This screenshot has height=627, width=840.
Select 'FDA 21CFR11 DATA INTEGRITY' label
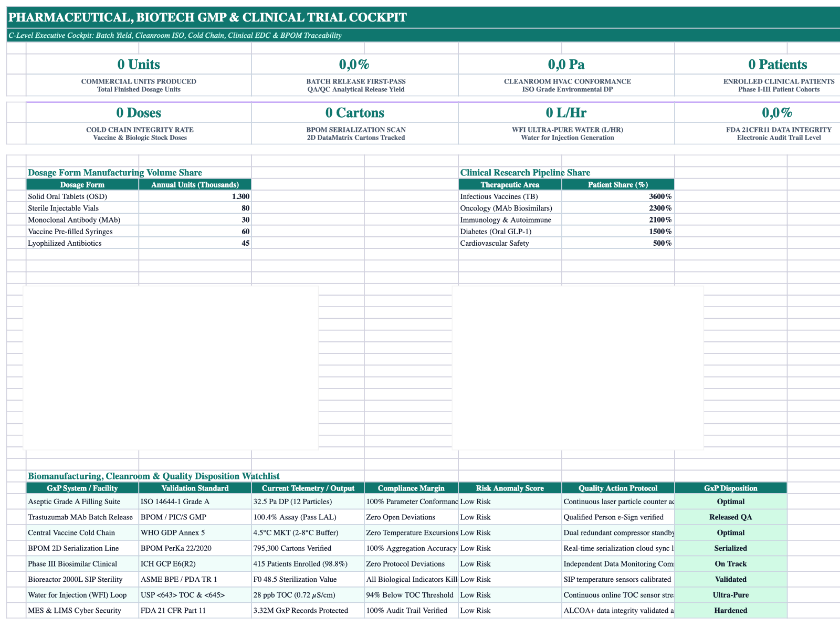[x=779, y=130]
